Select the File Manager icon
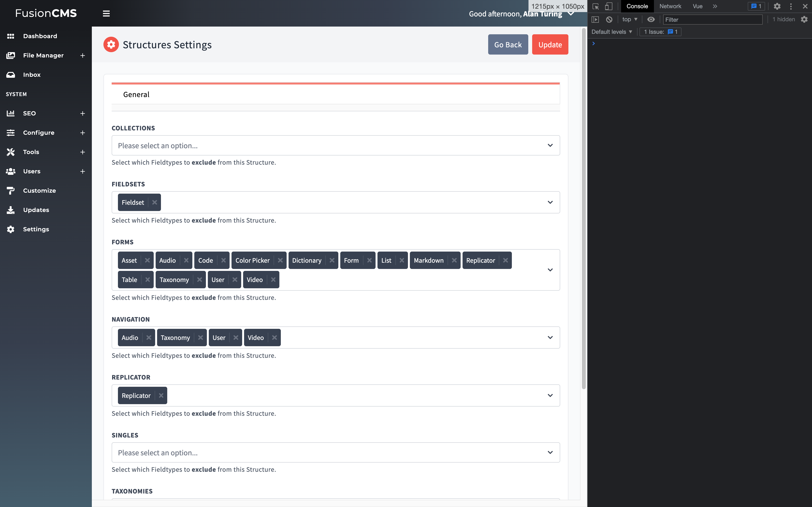 tap(11, 55)
